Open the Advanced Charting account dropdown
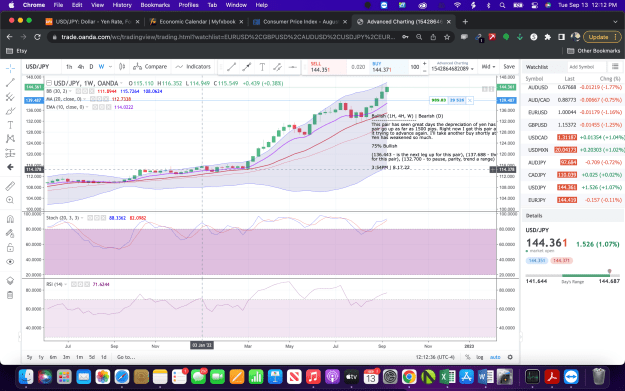This screenshot has width=625, height=391. tap(452, 67)
